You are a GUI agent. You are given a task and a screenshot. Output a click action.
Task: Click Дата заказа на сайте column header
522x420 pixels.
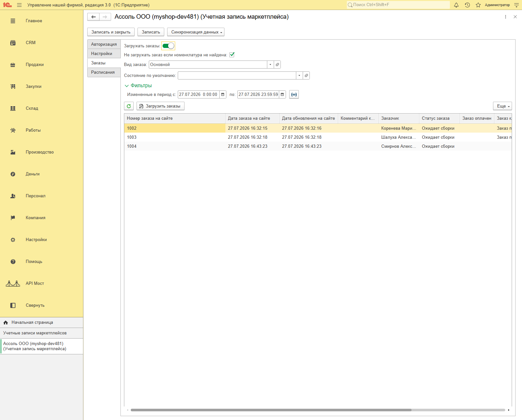(252, 118)
